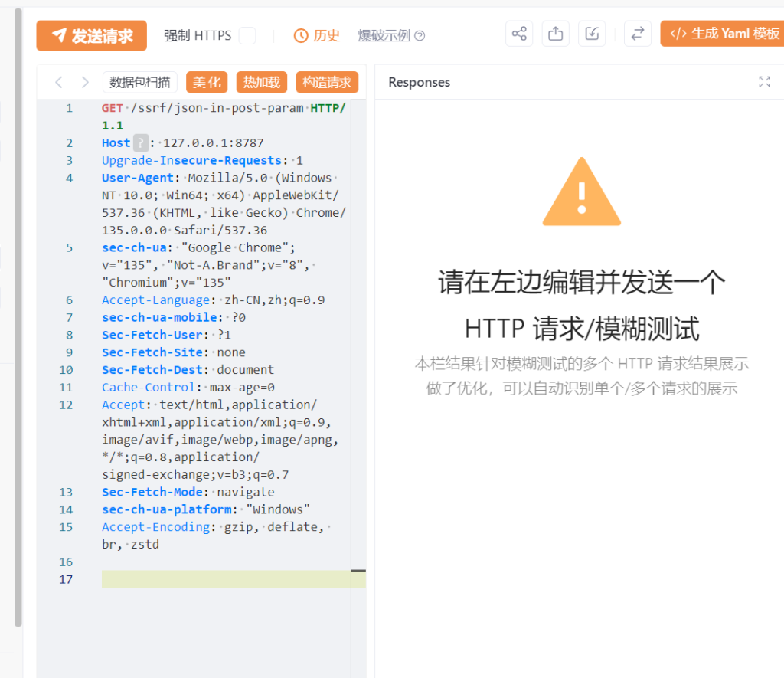Click the editor vertical scrollbar
This screenshot has height=678, width=784.
pos(358,570)
